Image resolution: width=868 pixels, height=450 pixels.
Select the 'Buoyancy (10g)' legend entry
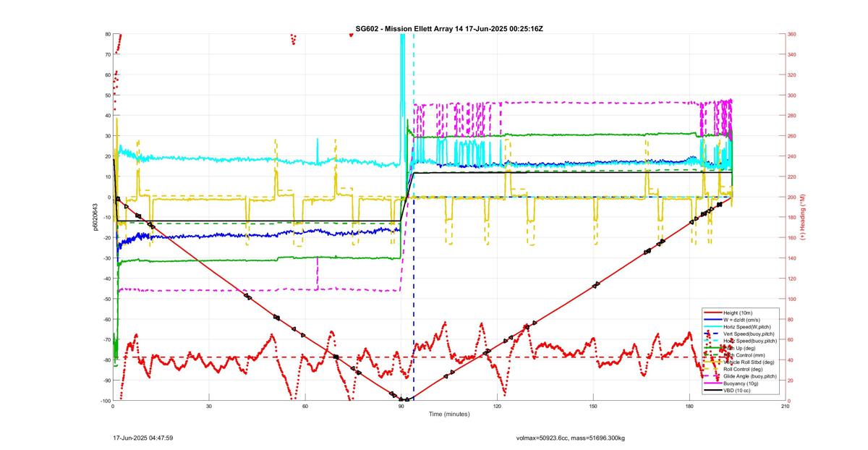[x=741, y=383]
